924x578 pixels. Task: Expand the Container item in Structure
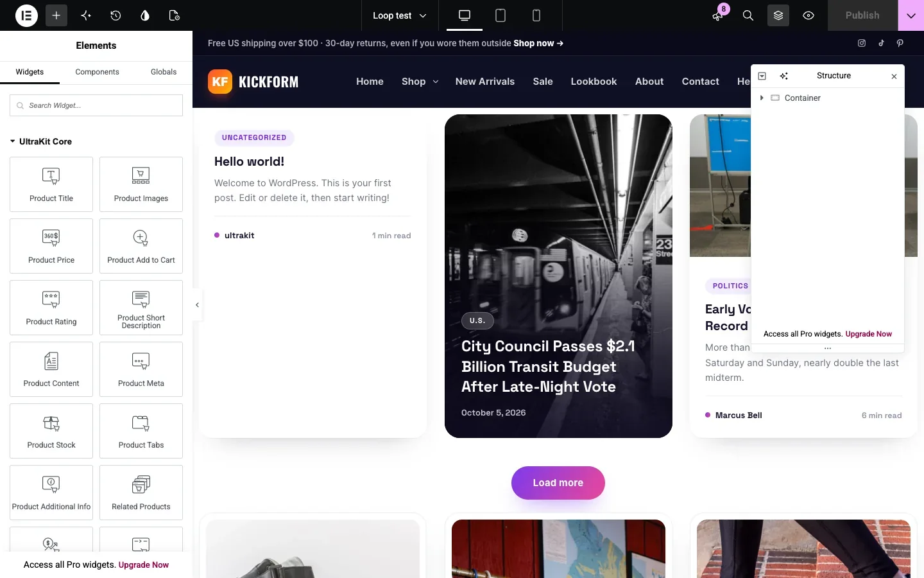762,98
